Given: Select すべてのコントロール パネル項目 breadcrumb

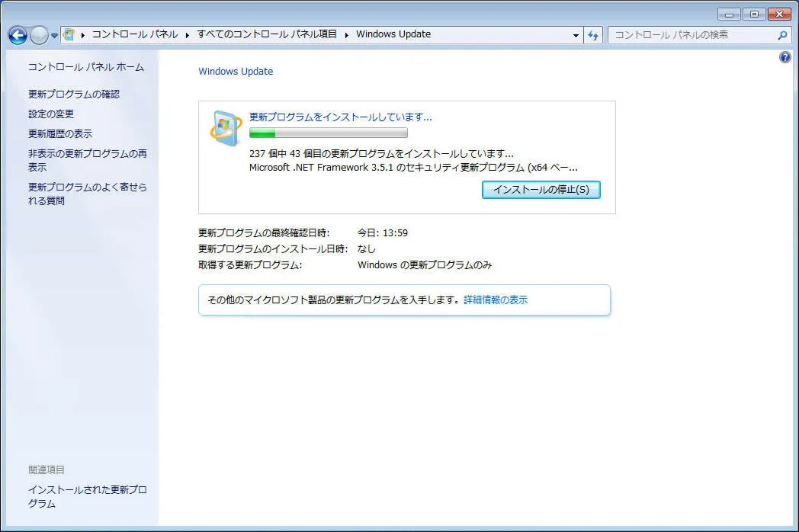Looking at the screenshot, I should tap(267, 34).
